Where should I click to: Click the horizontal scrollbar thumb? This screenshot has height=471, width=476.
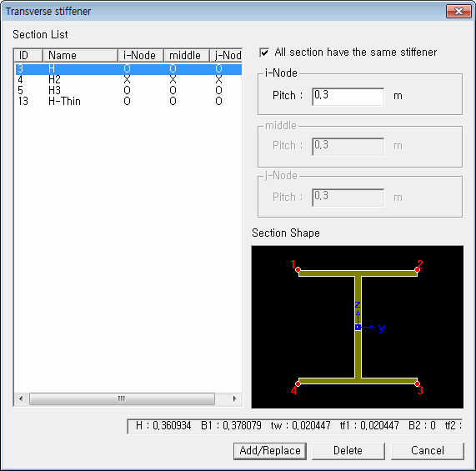click(122, 398)
